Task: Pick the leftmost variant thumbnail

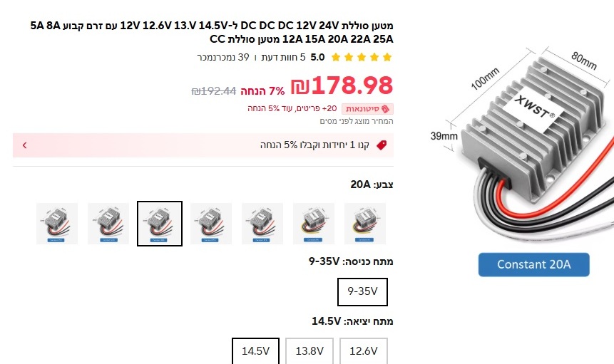Action: [x=57, y=224]
